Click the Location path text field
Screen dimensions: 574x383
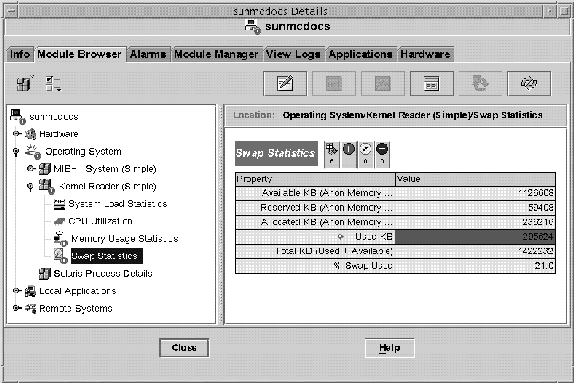[x=412, y=115]
